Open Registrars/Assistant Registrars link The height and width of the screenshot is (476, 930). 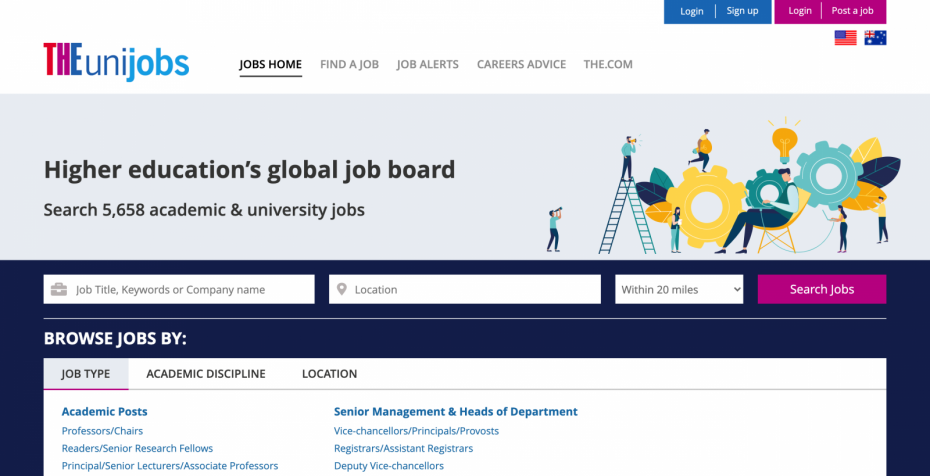coord(403,449)
